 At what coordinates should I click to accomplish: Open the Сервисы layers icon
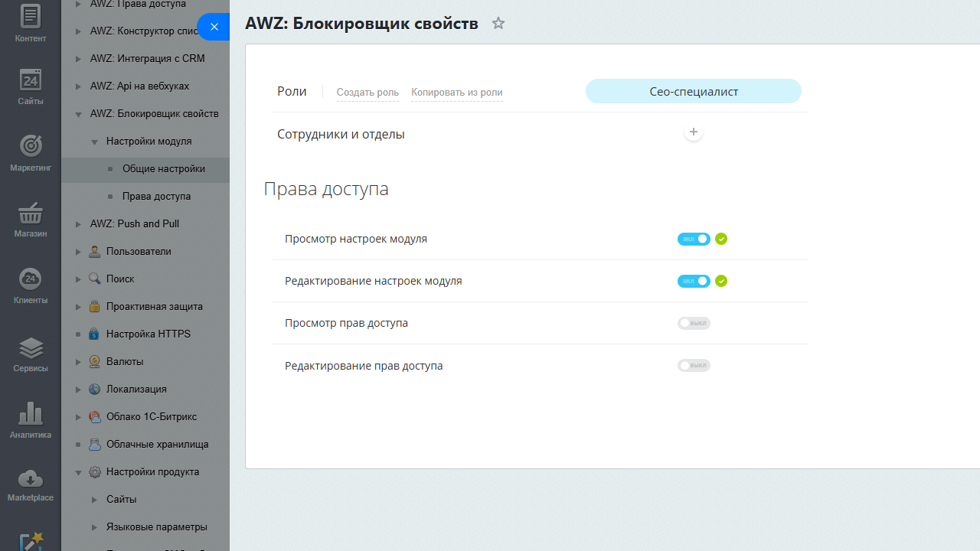[x=31, y=347]
